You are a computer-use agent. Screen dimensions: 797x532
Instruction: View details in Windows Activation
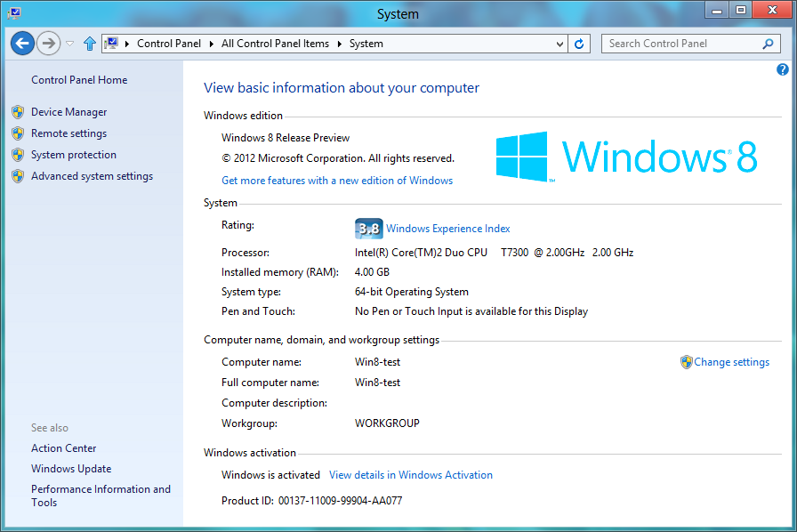pyautogui.click(x=410, y=474)
